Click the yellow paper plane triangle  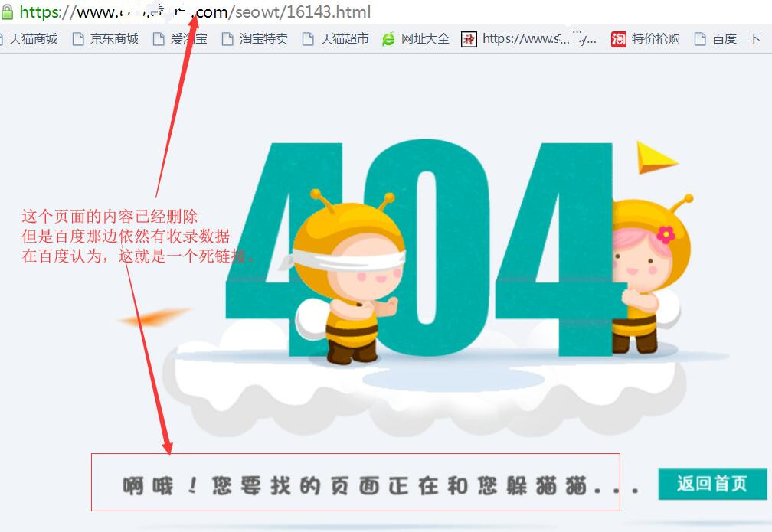point(654,158)
